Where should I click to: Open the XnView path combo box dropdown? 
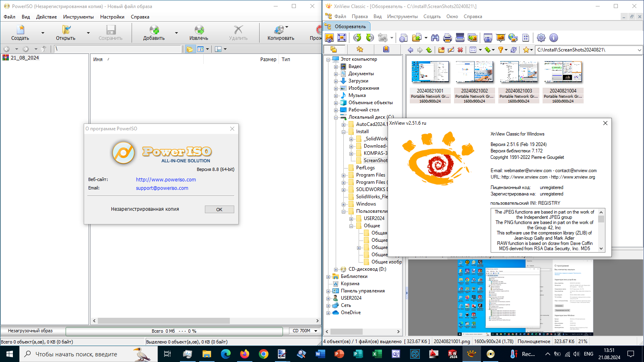click(639, 50)
